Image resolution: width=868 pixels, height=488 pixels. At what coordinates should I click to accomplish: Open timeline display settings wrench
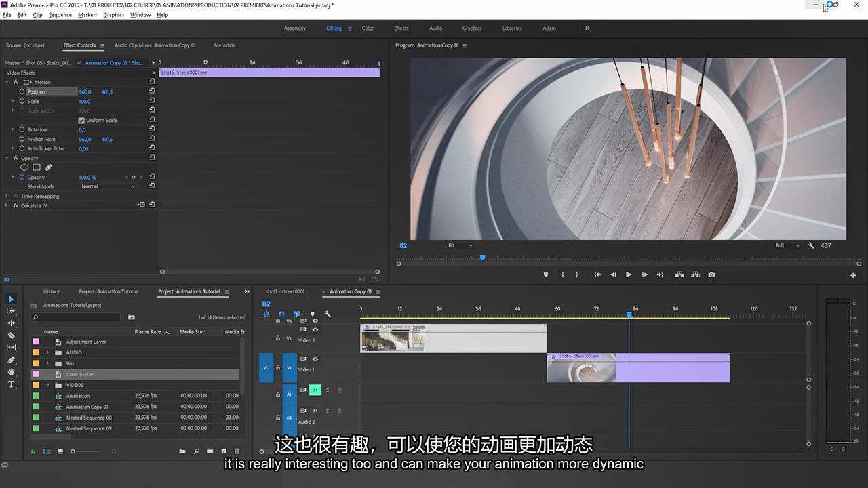point(328,314)
